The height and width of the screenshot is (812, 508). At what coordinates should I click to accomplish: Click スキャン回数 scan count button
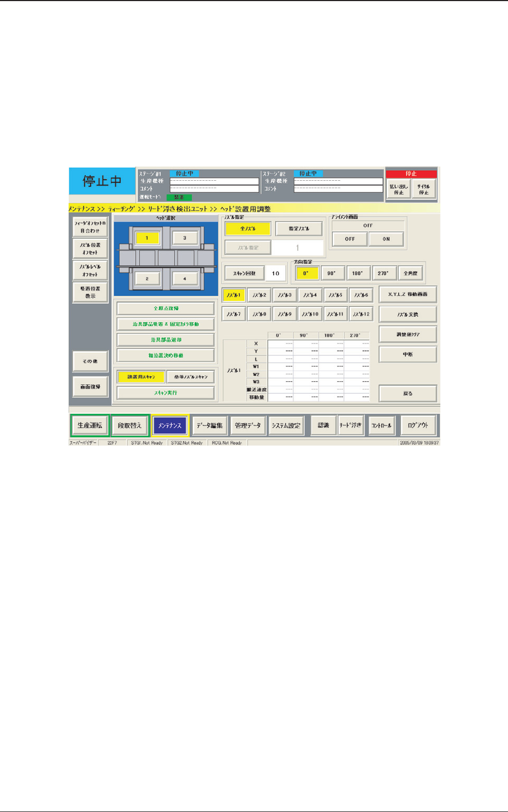[244, 273]
